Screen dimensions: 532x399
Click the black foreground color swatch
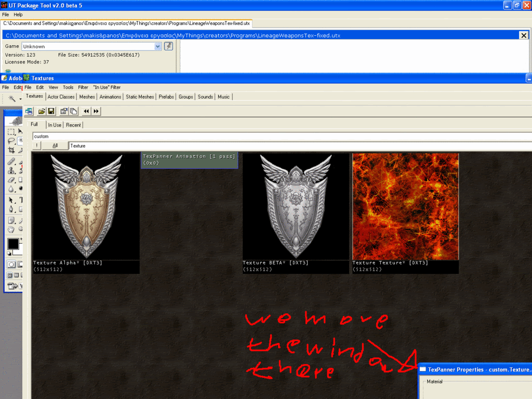(x=13, y=244)
